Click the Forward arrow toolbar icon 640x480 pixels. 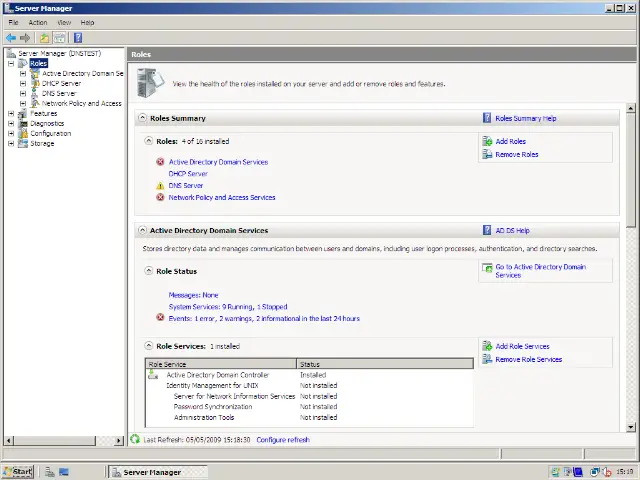pos(25,38)
